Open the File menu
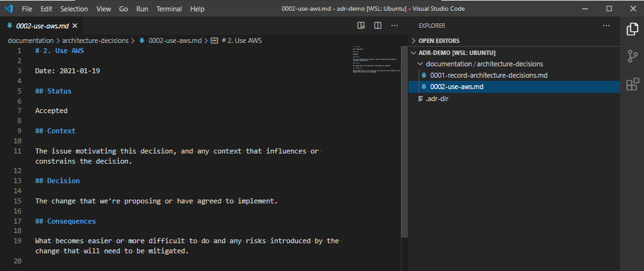Image resolution: width=644 pixels, height=271 pixels. click(x=27, y=9)
